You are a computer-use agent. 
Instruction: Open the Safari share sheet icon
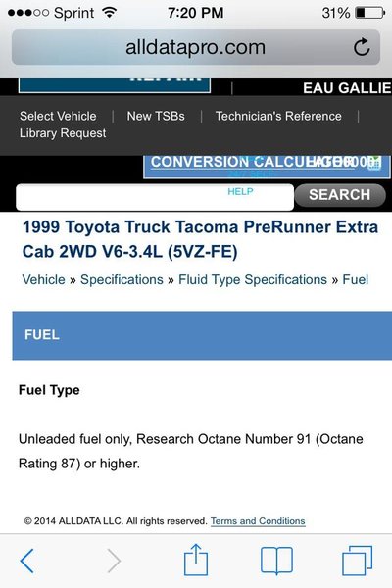coord(196,560)
